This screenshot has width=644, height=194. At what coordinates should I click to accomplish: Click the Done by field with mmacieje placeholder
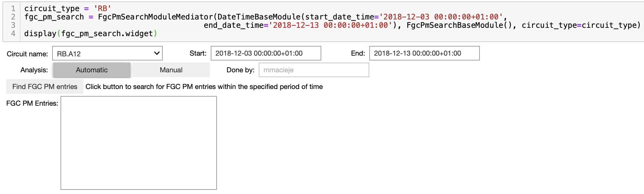(x=314, y=70)
